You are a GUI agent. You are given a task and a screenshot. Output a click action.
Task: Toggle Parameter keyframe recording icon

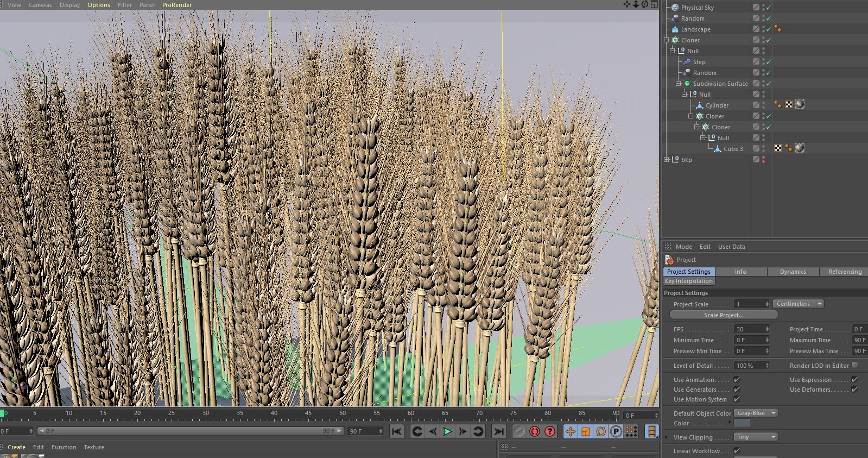(x=616, y=431)
